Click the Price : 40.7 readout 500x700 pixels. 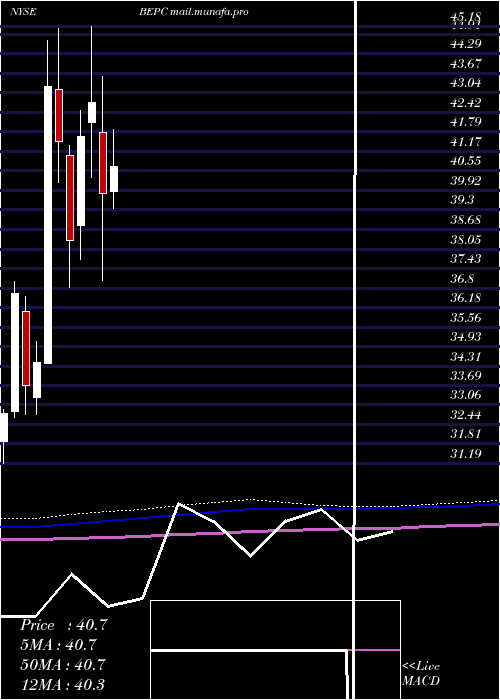pos(63,625)
